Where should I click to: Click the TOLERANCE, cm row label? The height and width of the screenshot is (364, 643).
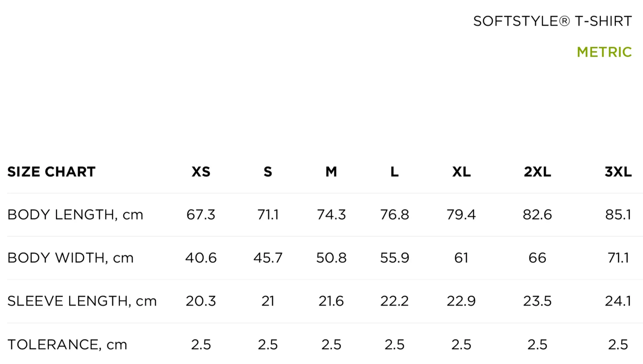click(67, 345)
